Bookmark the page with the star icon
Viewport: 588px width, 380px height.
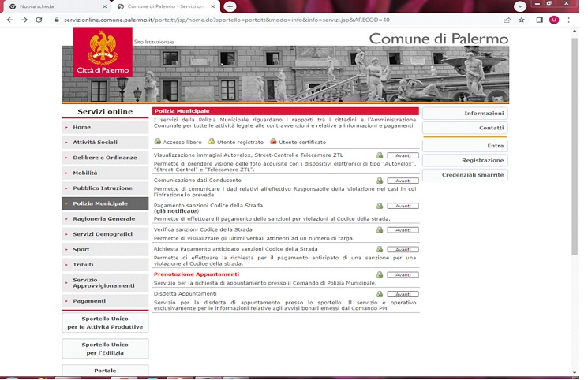521,20
